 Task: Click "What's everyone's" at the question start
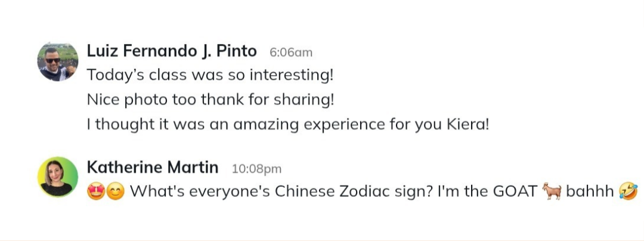click(197, 192)
